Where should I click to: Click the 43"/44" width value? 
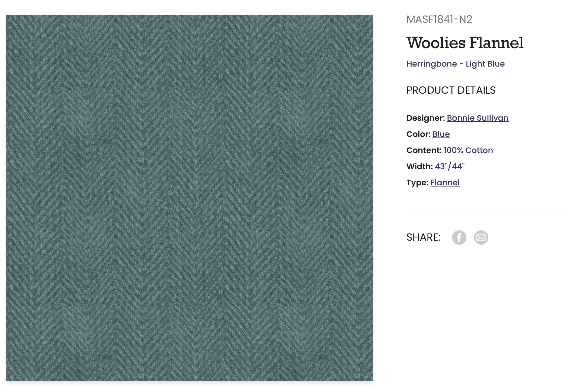[x=450, y=166]
